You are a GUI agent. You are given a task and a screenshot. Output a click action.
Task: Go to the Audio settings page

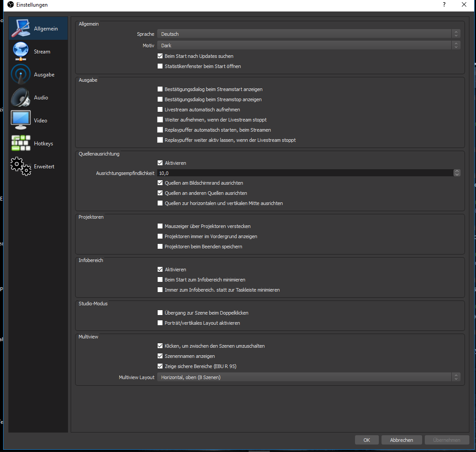click(38, 97)
